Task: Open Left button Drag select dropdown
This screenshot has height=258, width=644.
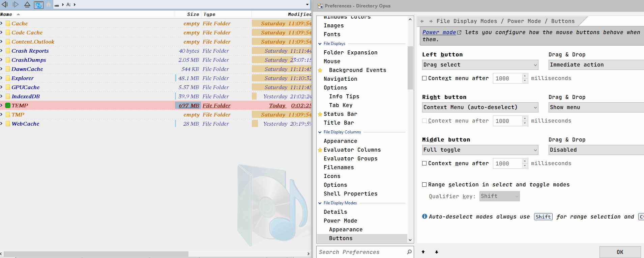Action: 480,65
